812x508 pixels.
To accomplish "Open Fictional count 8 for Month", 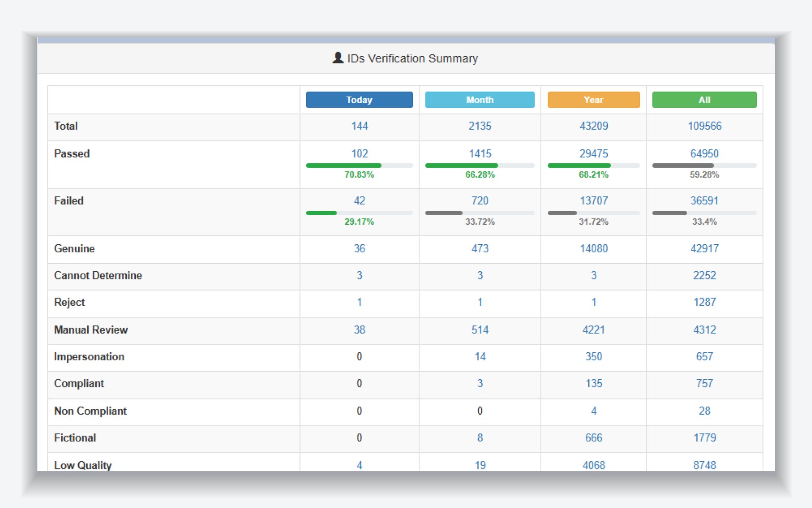I will (x=480, y=438).
